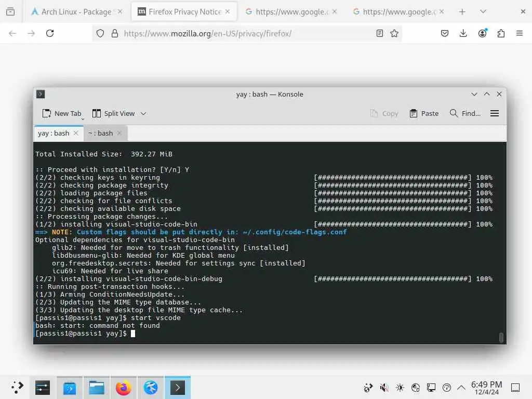Bookmark this page with the star icon
Screen dimensions: 532x399
click(394, 33)
